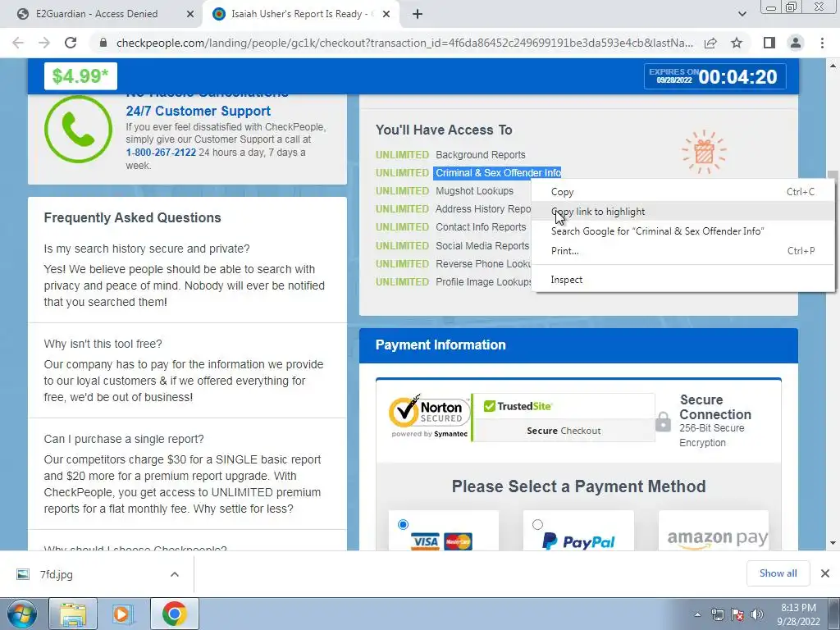
Task: Click the orange gift box icon
Action: click(x=704, y=152)
